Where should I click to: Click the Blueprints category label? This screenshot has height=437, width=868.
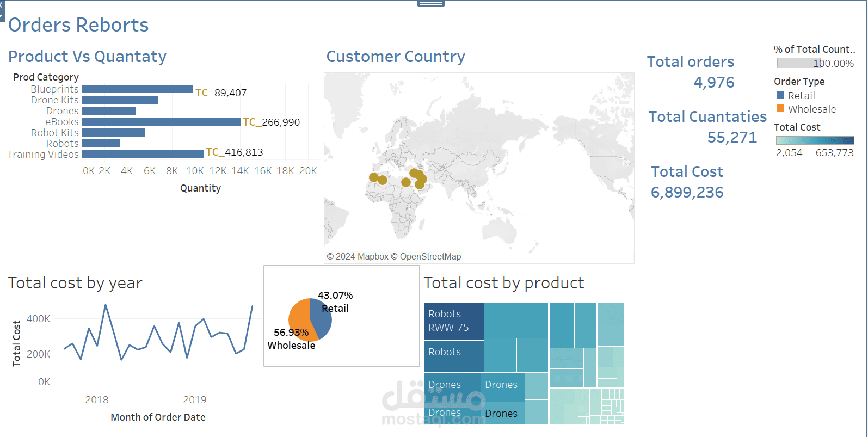[54, 89]
